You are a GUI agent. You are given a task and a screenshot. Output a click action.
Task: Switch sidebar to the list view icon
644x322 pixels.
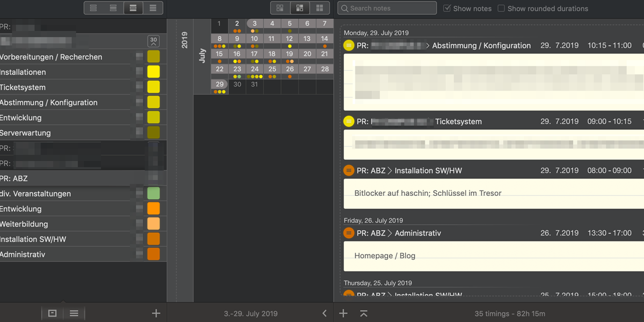click(x=74, y=313)
